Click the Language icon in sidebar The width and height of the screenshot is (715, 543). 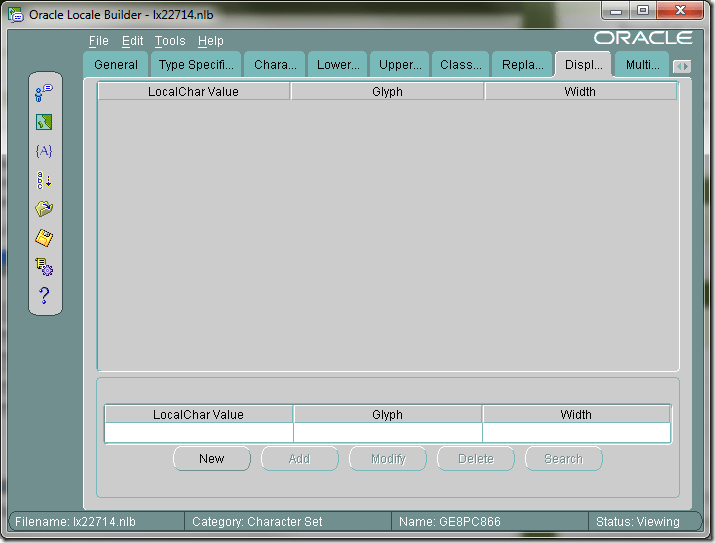point(44,93)
